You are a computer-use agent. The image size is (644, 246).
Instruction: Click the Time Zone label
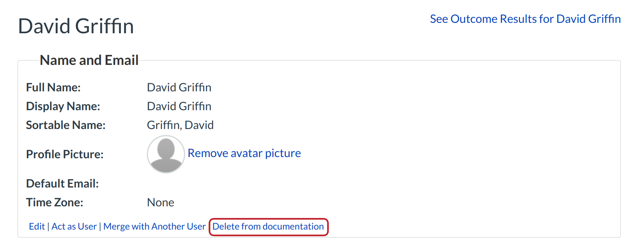54,202
